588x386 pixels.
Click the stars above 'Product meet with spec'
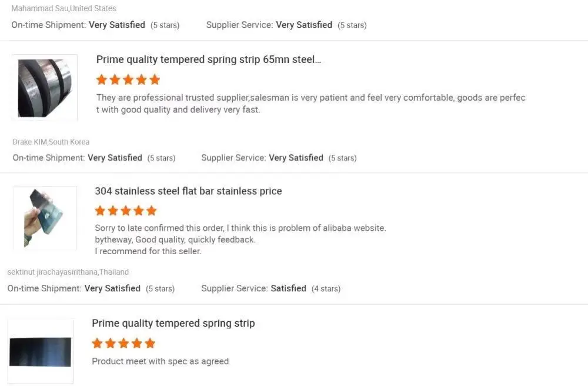pyautogui.click(x=123, y=343)
